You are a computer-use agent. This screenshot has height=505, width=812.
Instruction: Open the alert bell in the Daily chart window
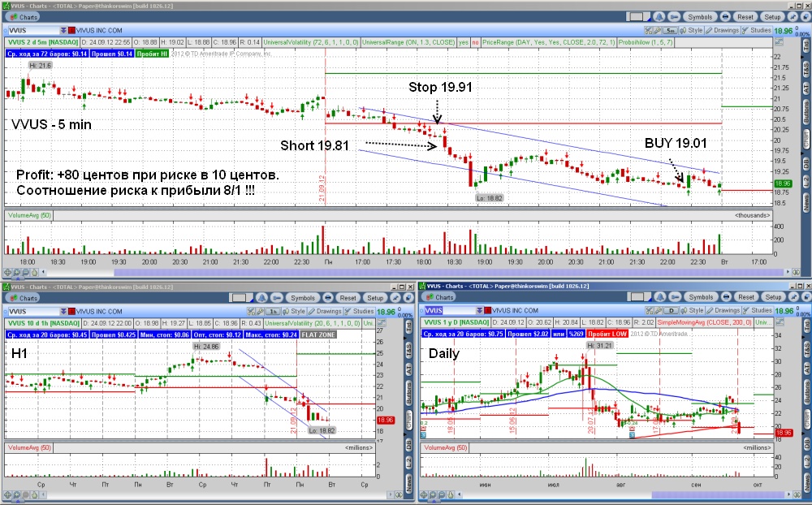(x=659, y=297)
